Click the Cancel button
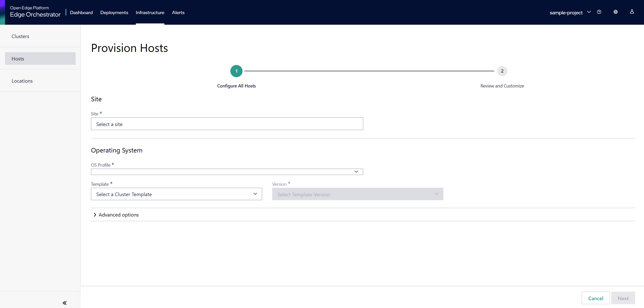 pos(596,298)
